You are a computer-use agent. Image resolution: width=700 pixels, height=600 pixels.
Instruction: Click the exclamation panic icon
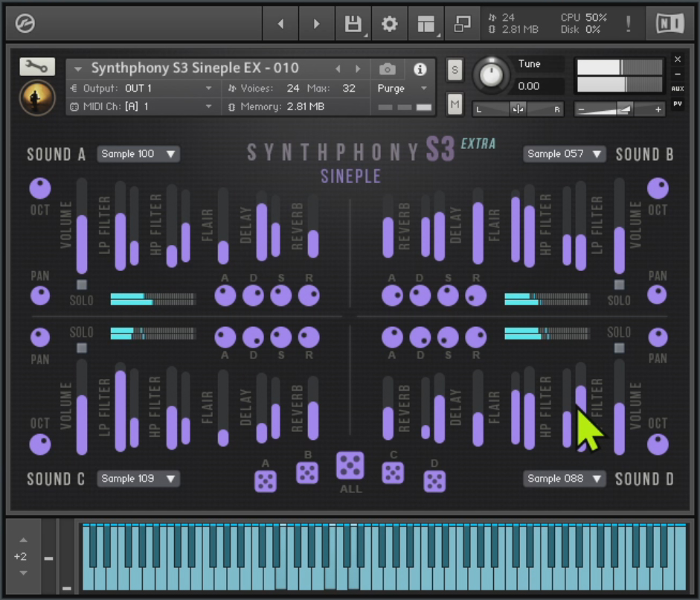pyautogui.click(x=628, y=24)
